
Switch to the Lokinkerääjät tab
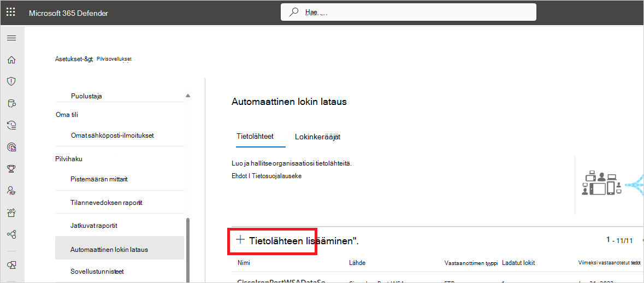point(317,137)
